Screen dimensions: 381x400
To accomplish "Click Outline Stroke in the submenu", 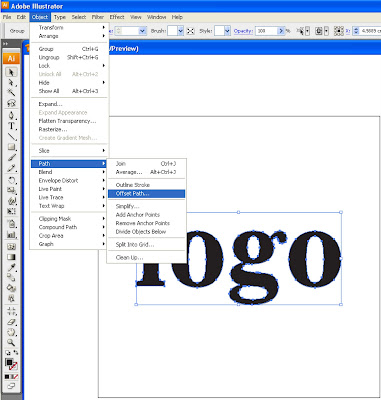I will (x=133, y=185).
